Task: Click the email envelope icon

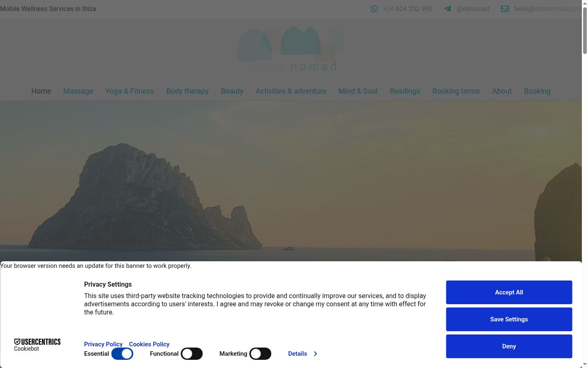Action: pos(505,9)
